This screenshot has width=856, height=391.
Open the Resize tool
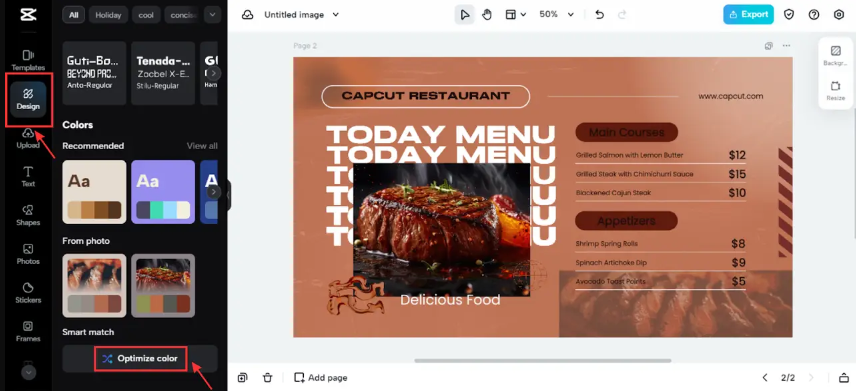point(835,91)
